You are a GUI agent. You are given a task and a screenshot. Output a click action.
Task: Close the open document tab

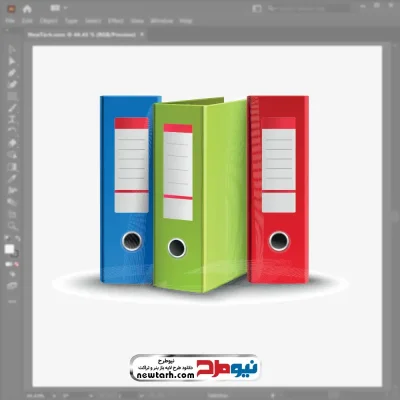142,34
